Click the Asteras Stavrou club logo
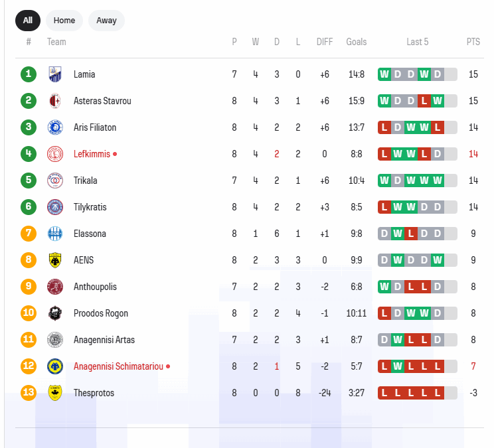Viewport: 494px width, 448px height. coord(55,101)
